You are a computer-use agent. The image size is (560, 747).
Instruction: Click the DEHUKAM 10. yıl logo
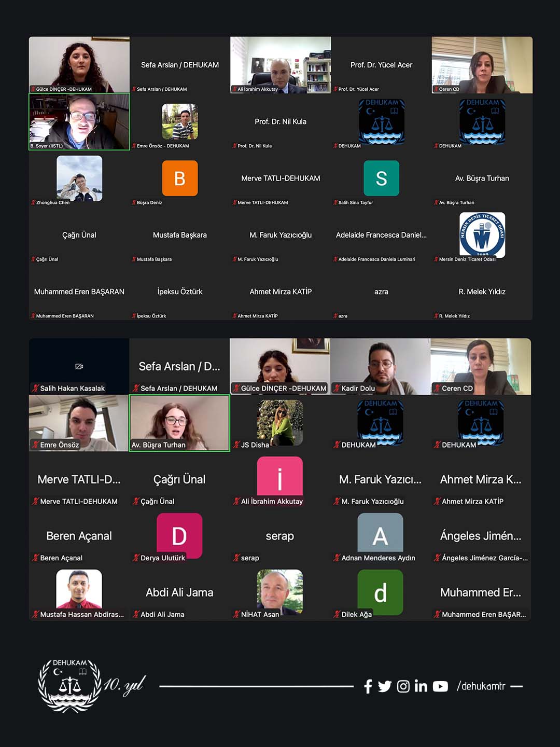(91, 685)
